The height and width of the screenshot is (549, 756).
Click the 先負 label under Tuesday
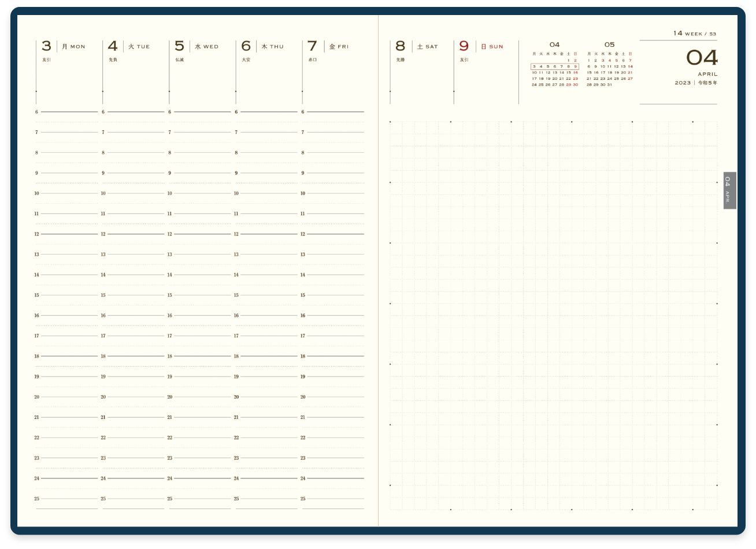click(x=113, y=60)
